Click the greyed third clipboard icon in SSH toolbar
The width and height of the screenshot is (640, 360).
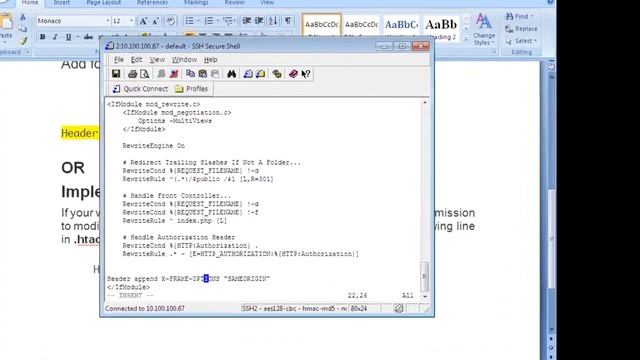tap(215, 74)
